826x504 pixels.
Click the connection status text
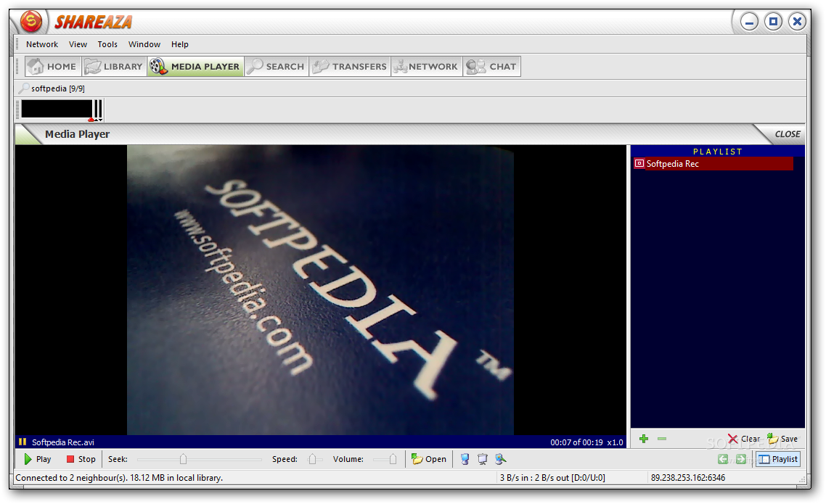click(119, 478)
